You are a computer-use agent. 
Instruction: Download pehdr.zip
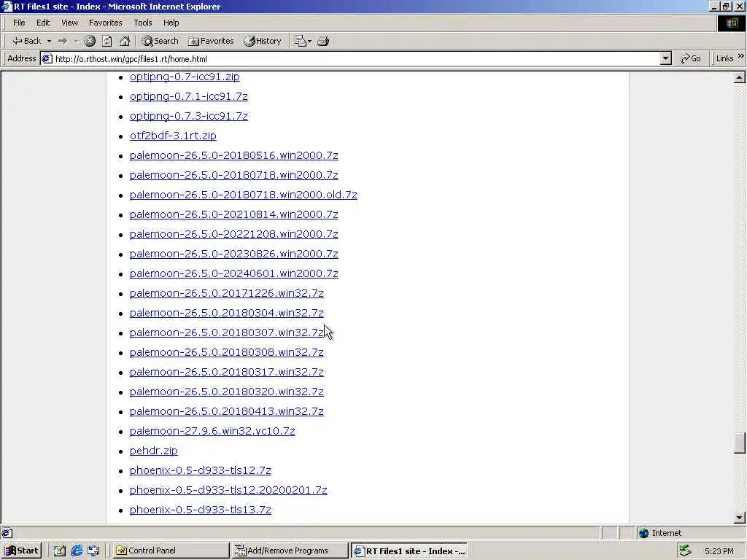153,451
